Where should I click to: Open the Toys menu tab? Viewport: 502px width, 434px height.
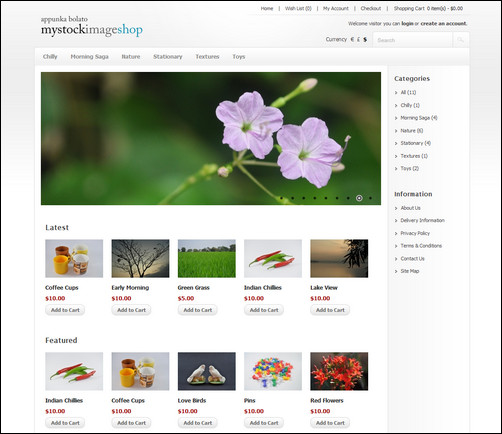pyautogui.click(x=239, y=57)
